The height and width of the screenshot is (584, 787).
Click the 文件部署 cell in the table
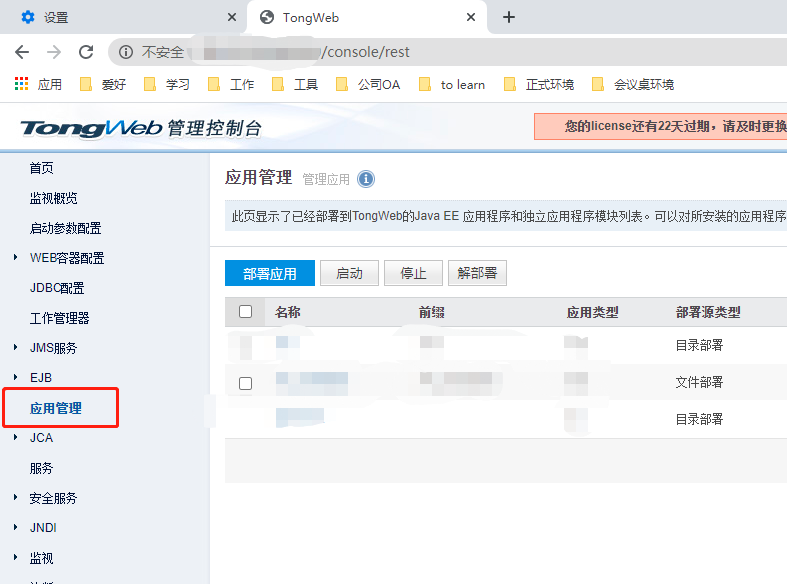[x=699, y=382]
